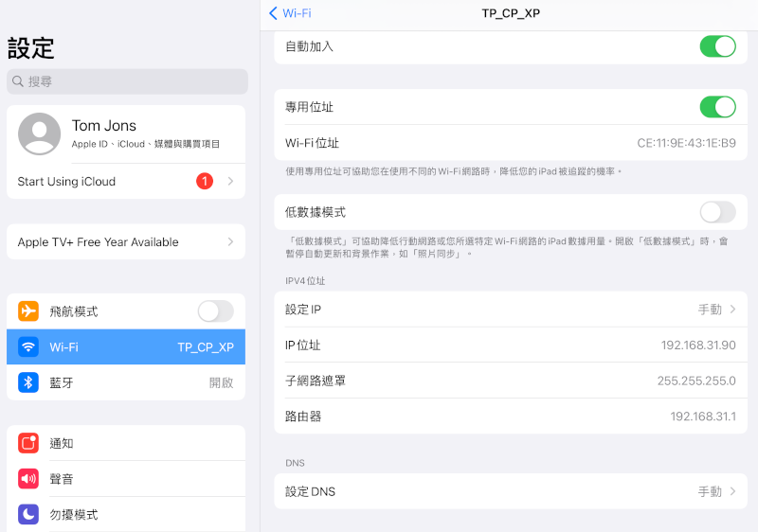Tap the magnifier icon in search field

tap(18, 81)
